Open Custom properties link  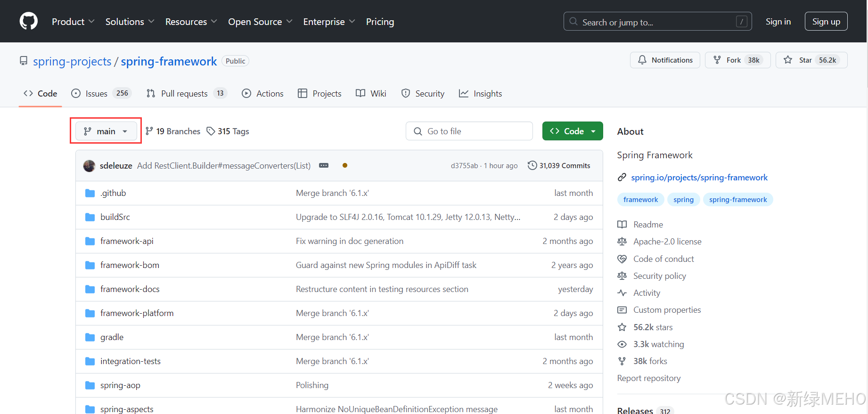[x=659, y=310]
